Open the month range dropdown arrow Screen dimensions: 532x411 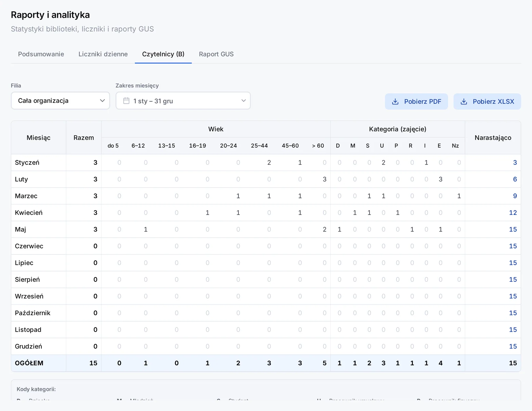(x=243, y=101)
